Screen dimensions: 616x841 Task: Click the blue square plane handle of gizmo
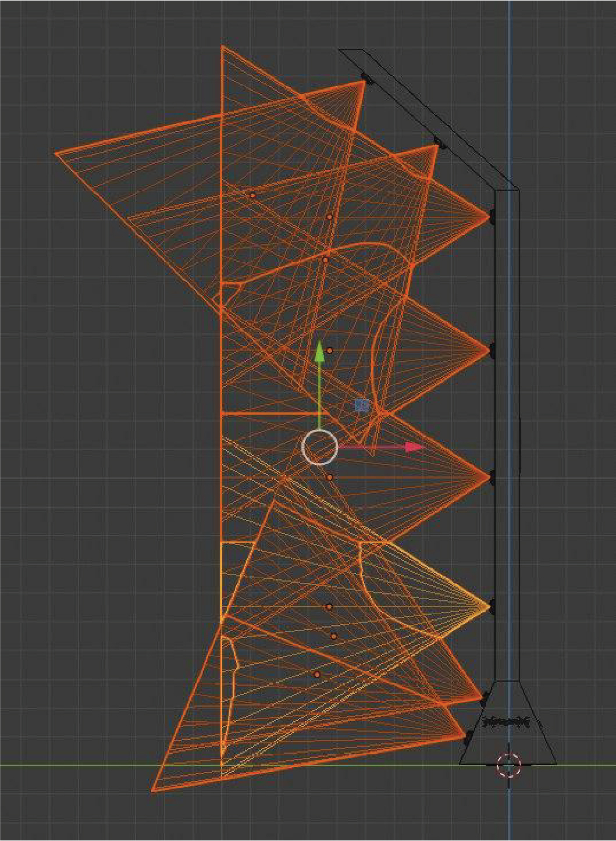tap(362, 405)
